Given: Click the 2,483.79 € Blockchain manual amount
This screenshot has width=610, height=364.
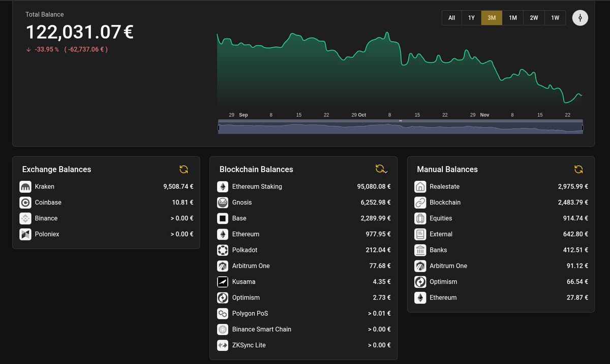Looking at the screenshot, I should [573, 203].
